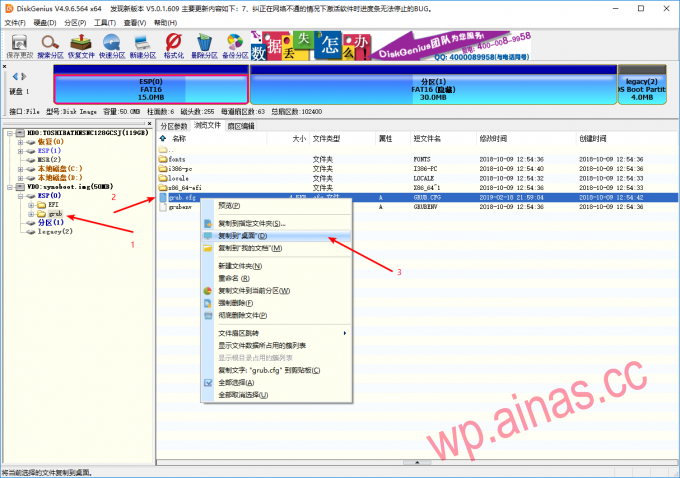Collapse the HD0 TOSHIBA disk node
Viewport: 680px width, 478px height.
click(10, 133)
